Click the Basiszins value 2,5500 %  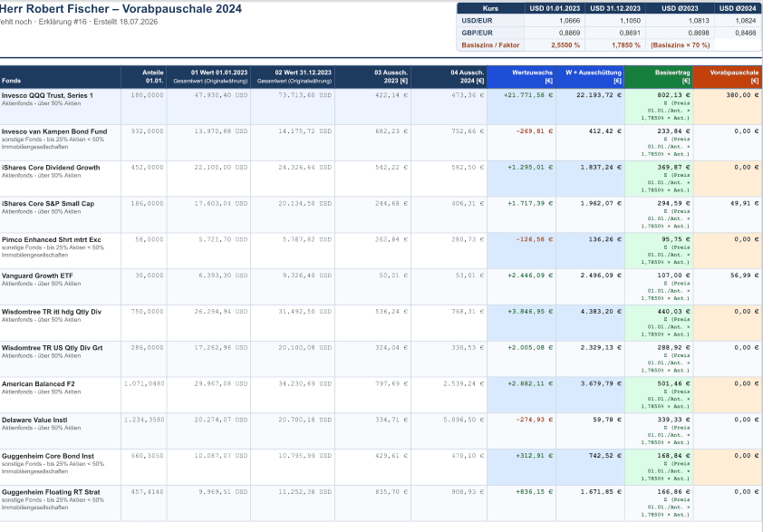click(x=565, y=45)
